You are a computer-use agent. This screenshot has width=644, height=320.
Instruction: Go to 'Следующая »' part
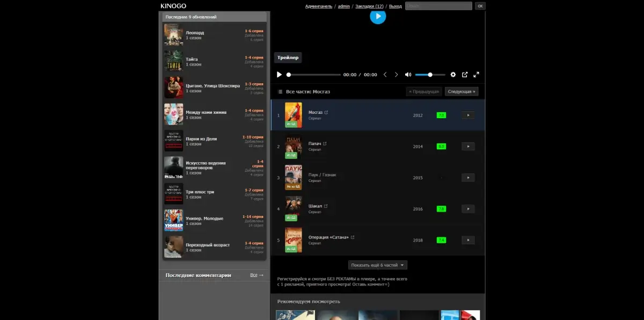point(462,91)
